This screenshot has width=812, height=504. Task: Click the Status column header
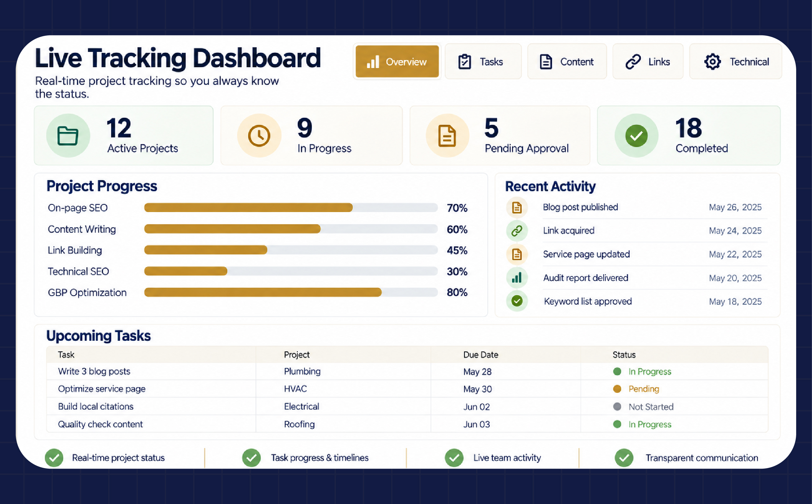(624, 355)
